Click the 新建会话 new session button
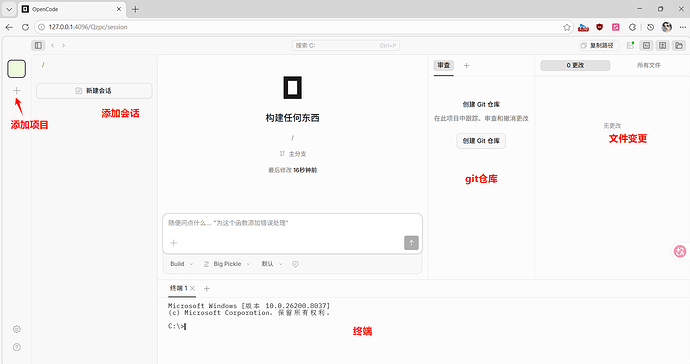 click(94, 91)
